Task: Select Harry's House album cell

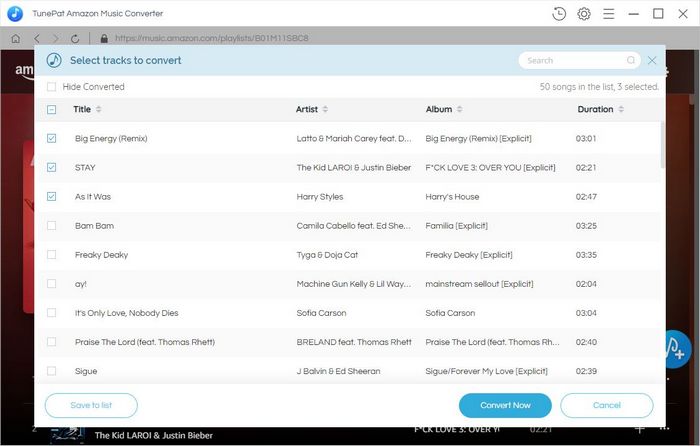Action: pyautogui.click(x=452, y=196)
